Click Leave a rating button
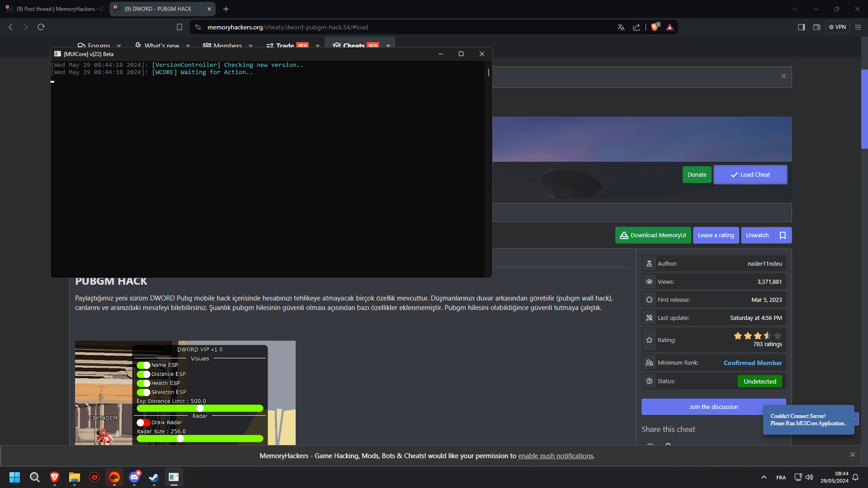Screen dimensions: 868x488 click(716, 235)
